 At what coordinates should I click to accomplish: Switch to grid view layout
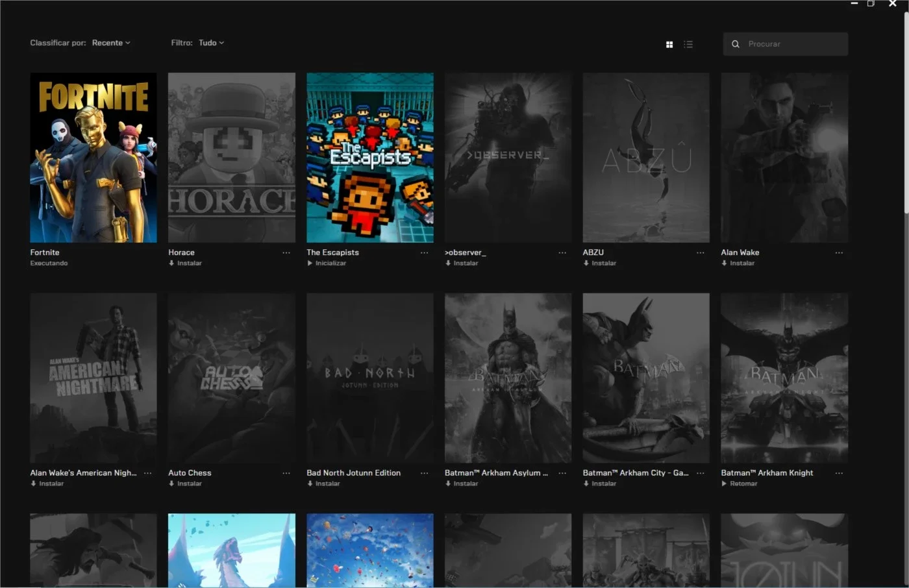pos(669,44)
